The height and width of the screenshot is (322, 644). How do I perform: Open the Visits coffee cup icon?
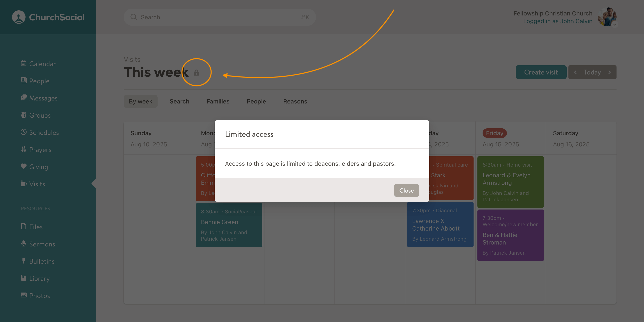23,184
